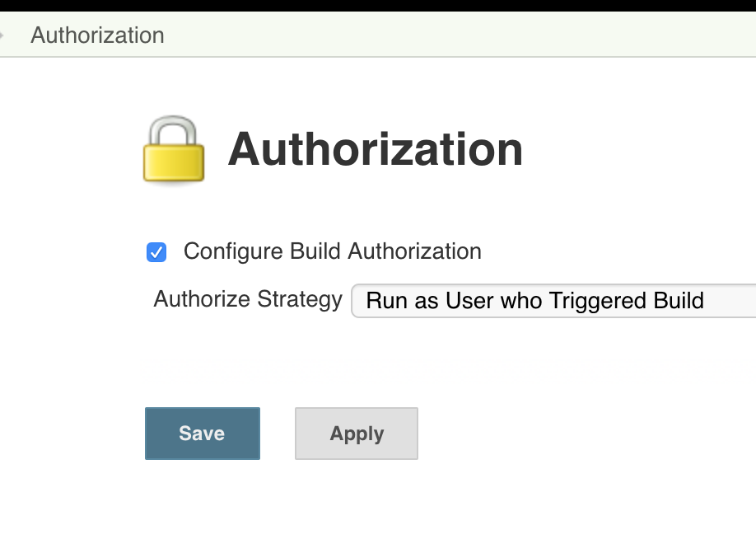
Task: Click the breadcrumb separator arrow before Authorization
Action: click(x=3, y=35)
